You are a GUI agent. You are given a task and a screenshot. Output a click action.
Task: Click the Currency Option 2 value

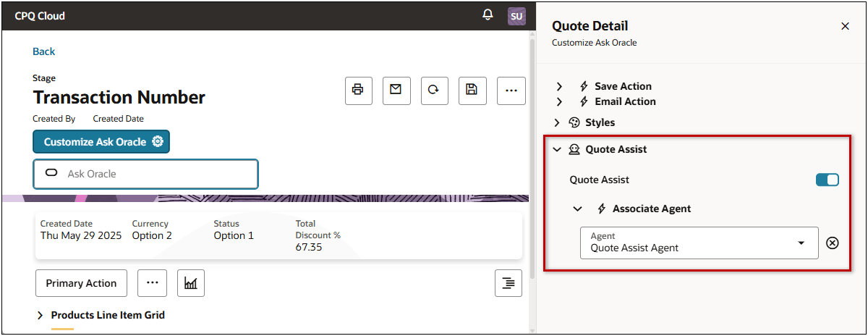point(152,235)
